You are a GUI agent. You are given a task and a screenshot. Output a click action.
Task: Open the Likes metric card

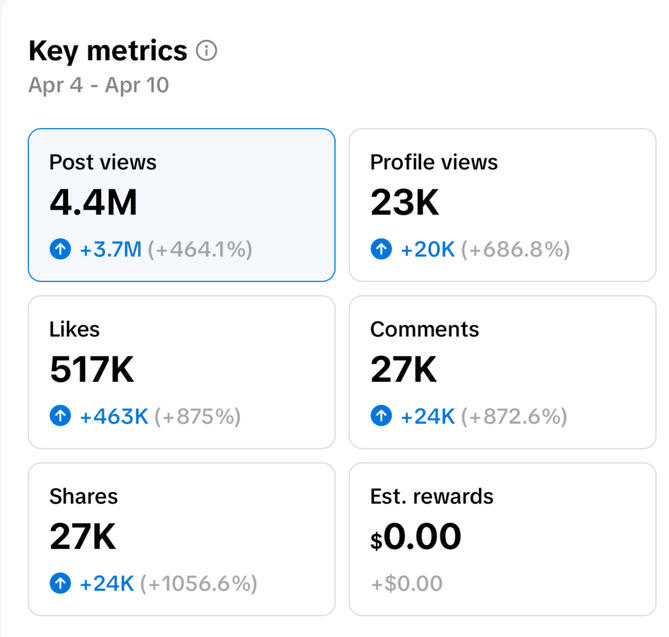pyautogui.click(x=181, y=372)
